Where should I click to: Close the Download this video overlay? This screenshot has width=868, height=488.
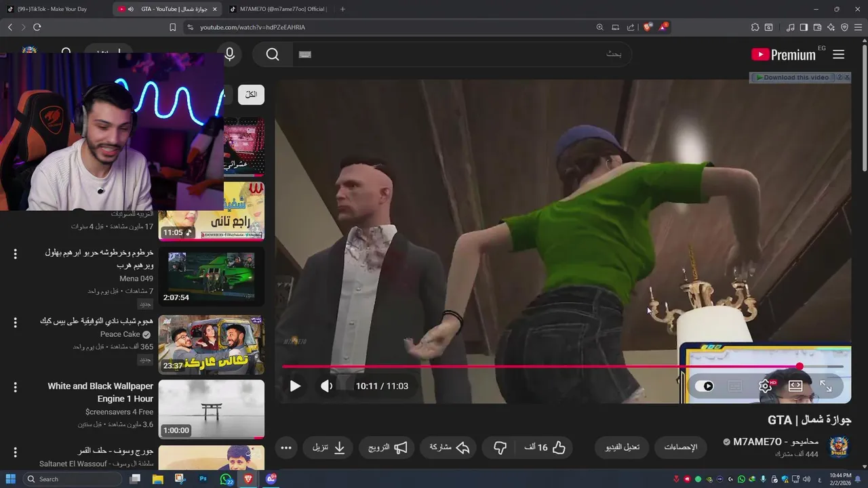(847, 77)
